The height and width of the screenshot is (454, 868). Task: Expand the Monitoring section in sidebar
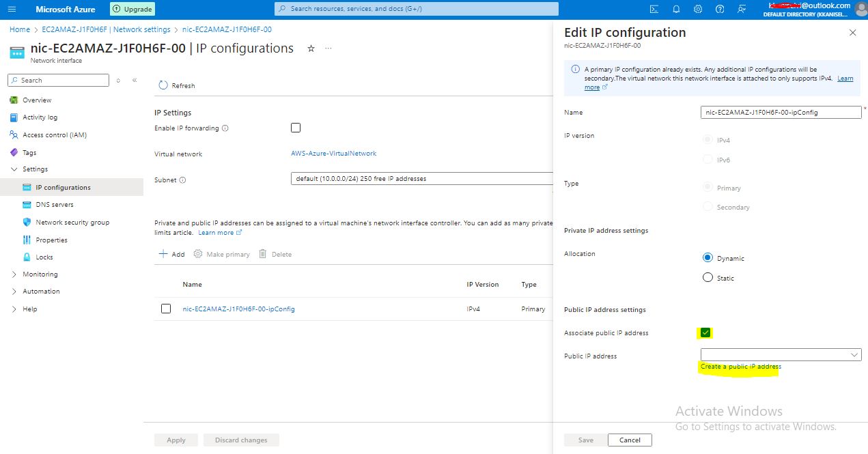pyautogui.click(x=15, y=274)
